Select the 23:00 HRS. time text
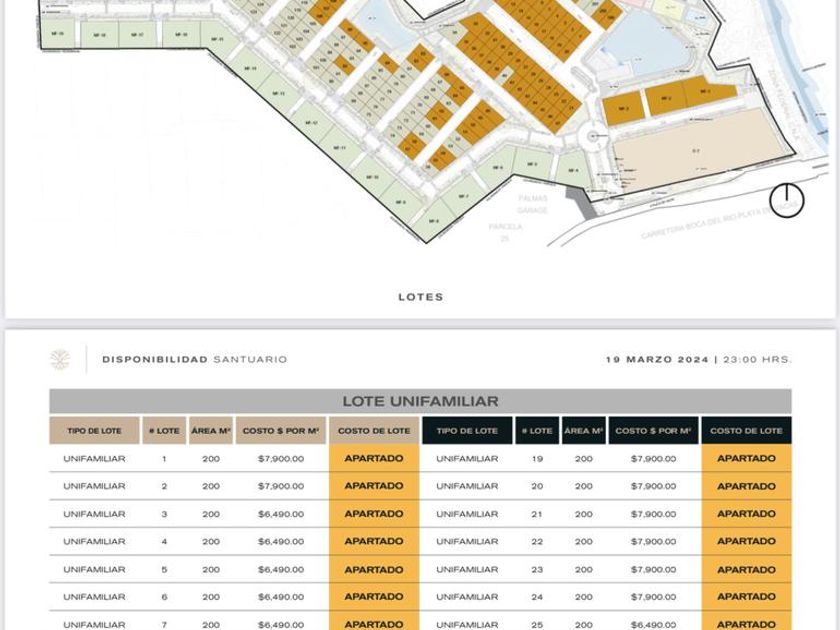The height and width of the screenshot is (630, 840). [757, 359]
